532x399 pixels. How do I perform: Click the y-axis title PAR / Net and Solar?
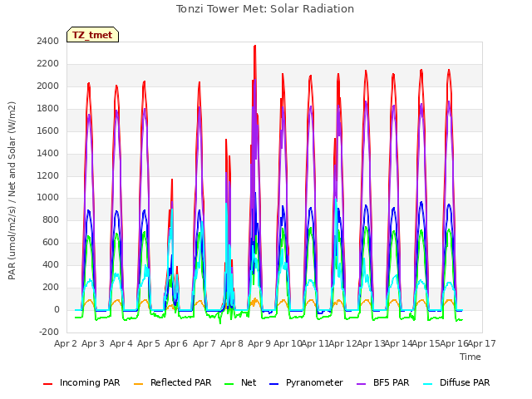coord(12,190)
